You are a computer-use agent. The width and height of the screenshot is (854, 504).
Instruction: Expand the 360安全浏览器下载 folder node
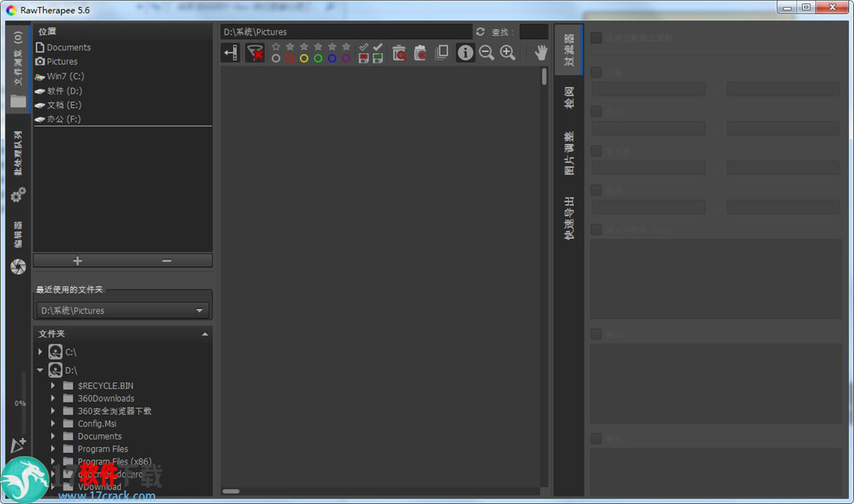pos(53,411)
